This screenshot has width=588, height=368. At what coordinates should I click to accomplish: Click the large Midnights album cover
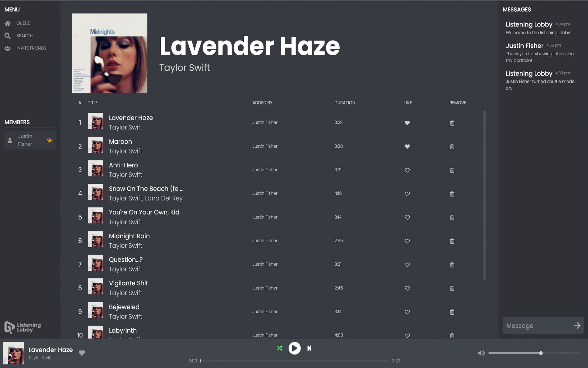pos(110,53)
